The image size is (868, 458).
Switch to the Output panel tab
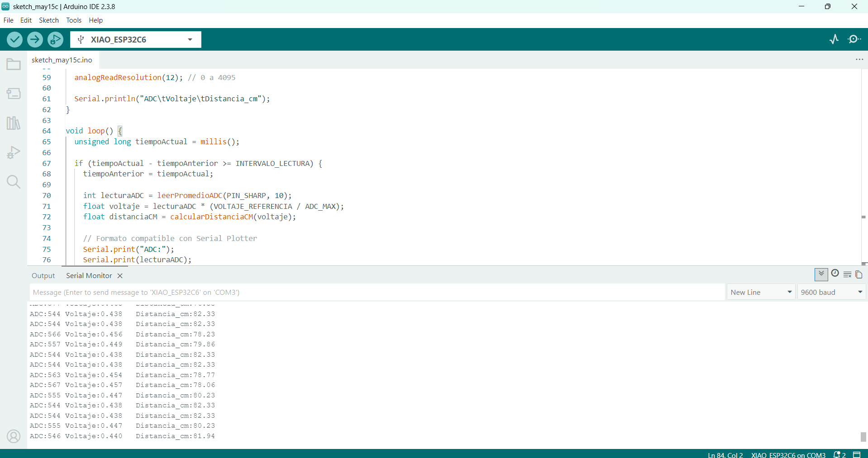pyautogui.click(x=43, y=276)
